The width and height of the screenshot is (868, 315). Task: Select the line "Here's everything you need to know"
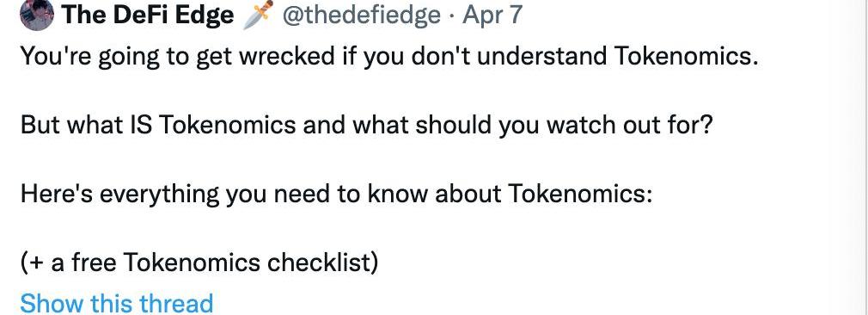click(x=337, y=195)
